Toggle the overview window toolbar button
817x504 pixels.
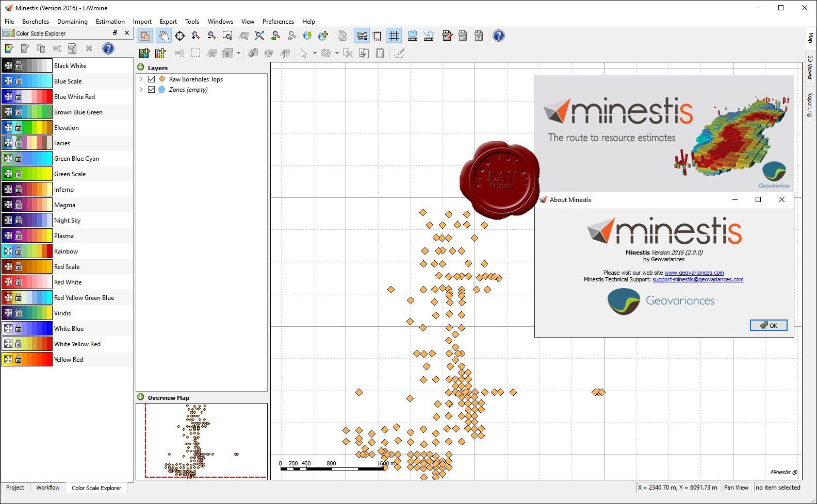[x=145, y=36]
